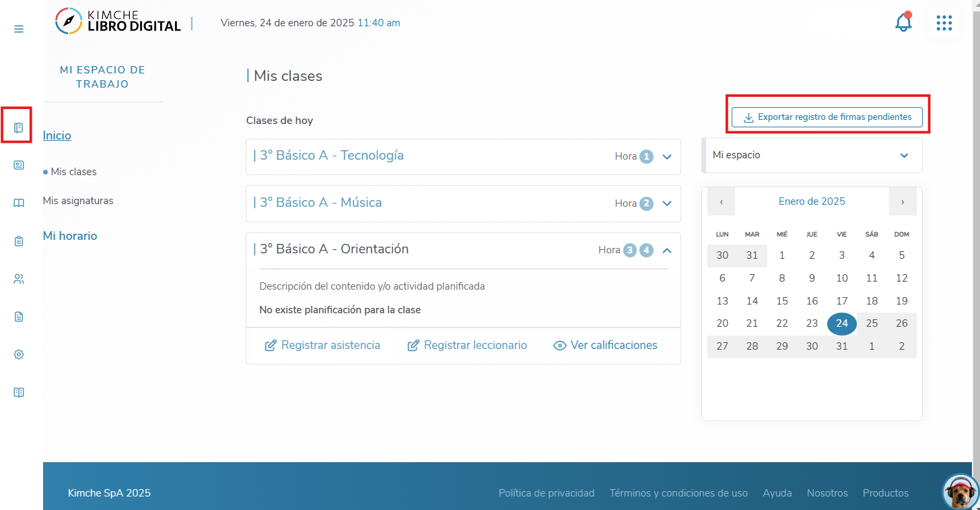
Task: Select January 19 in the calendar
Action: pos(902,301)
